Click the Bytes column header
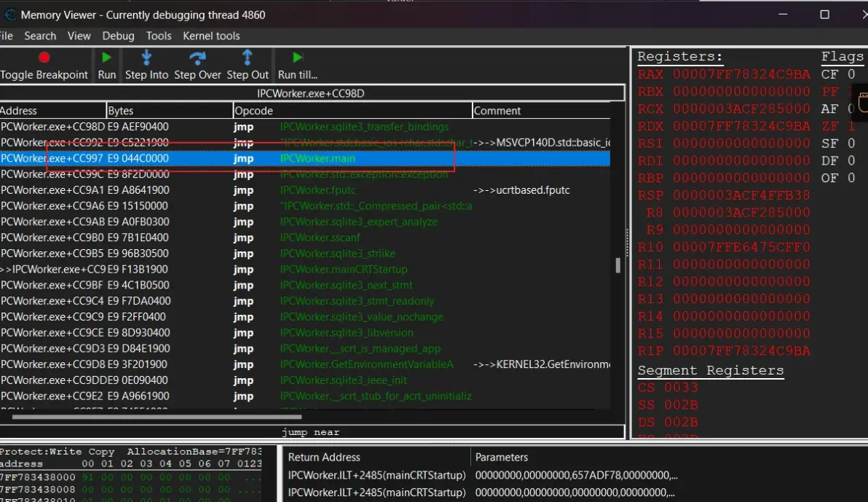 170,110
